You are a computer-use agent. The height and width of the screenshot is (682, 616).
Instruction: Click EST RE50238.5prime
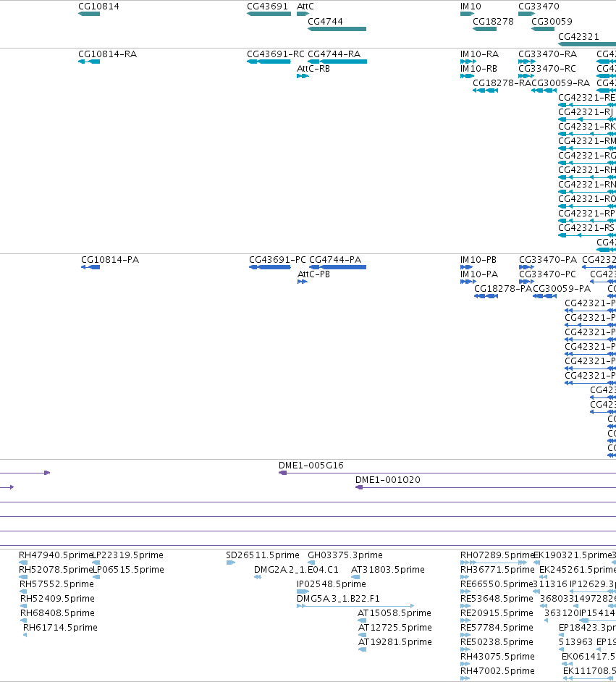(497, 642)
